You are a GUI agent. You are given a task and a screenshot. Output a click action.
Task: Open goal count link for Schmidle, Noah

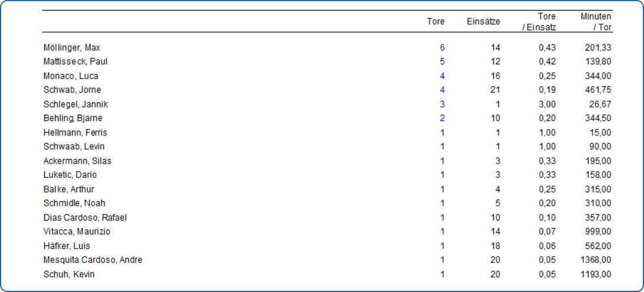[x=443, y=203]
